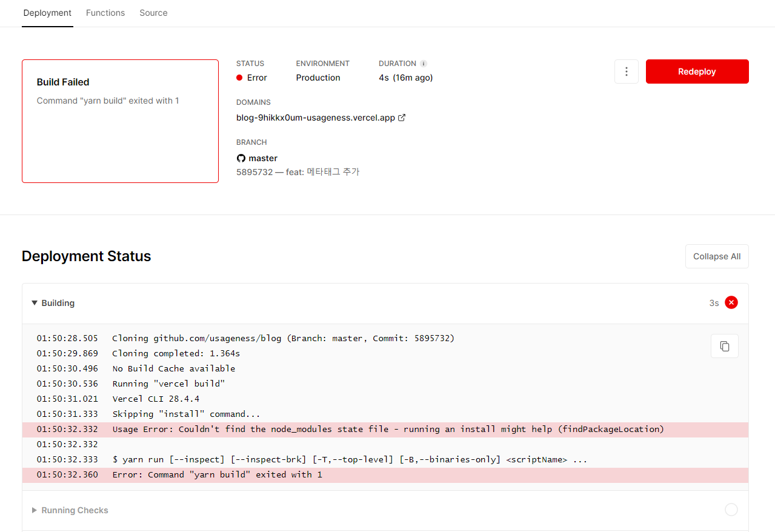Collapse the Building section
Image resolution: width=775 pixels, height=532 pixels.
(53, 303)
